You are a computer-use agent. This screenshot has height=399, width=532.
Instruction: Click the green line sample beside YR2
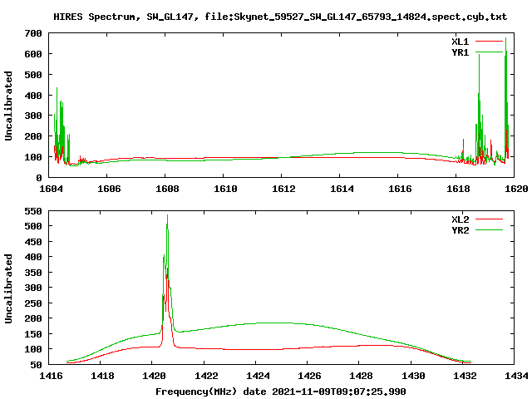[489, 230]
